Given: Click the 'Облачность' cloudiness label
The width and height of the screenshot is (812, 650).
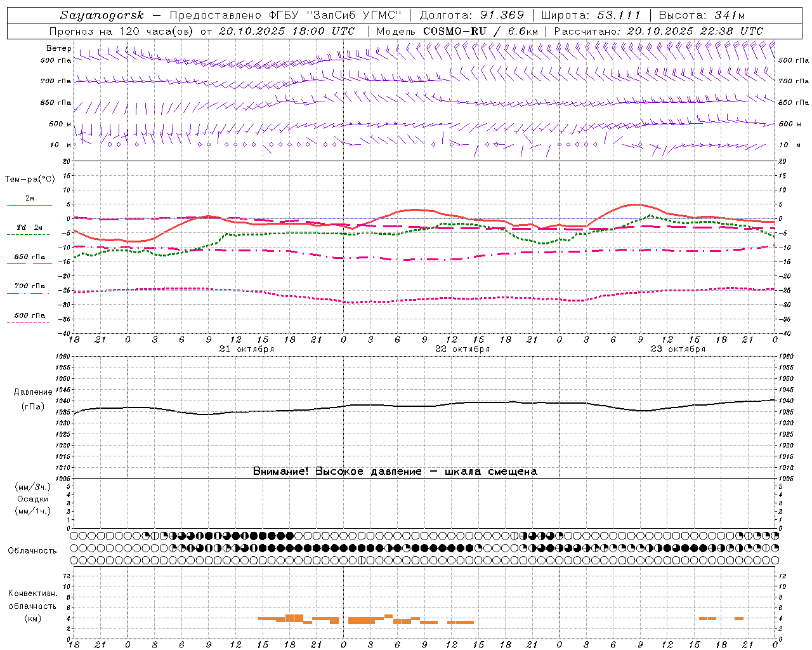Looking at the screenshot, I should 32,551.
